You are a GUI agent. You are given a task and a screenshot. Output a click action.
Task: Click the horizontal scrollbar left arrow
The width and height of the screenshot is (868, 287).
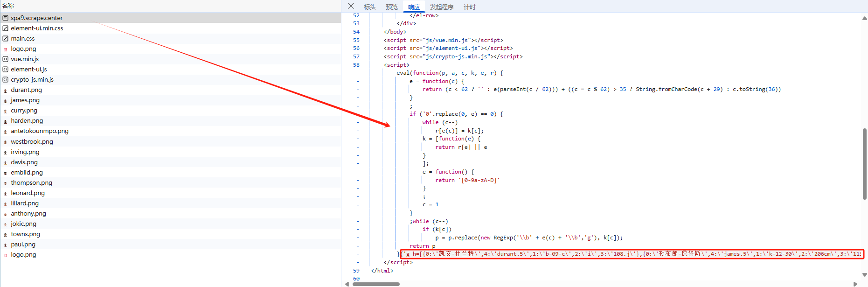point(347,284)
